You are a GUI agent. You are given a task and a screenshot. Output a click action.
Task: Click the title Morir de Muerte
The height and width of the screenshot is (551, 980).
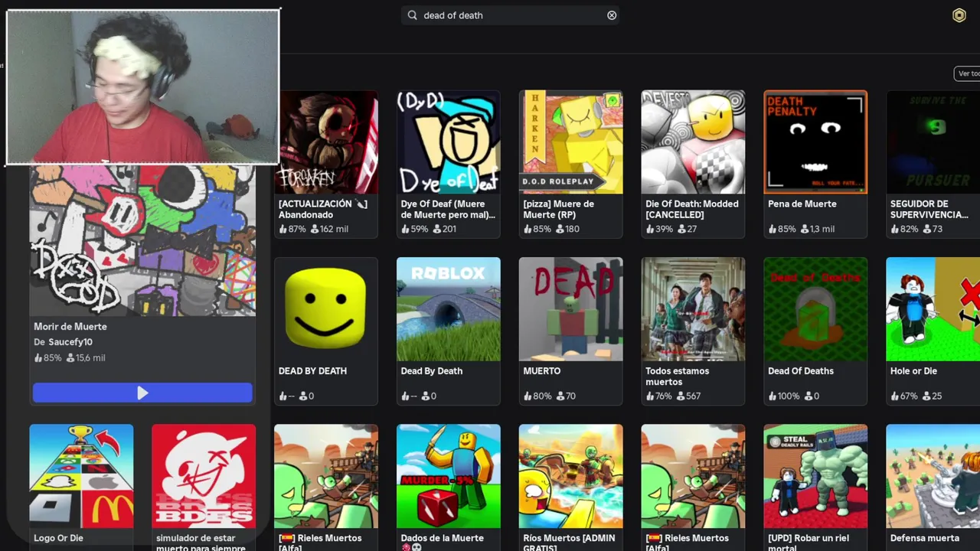tap(70, 327)
